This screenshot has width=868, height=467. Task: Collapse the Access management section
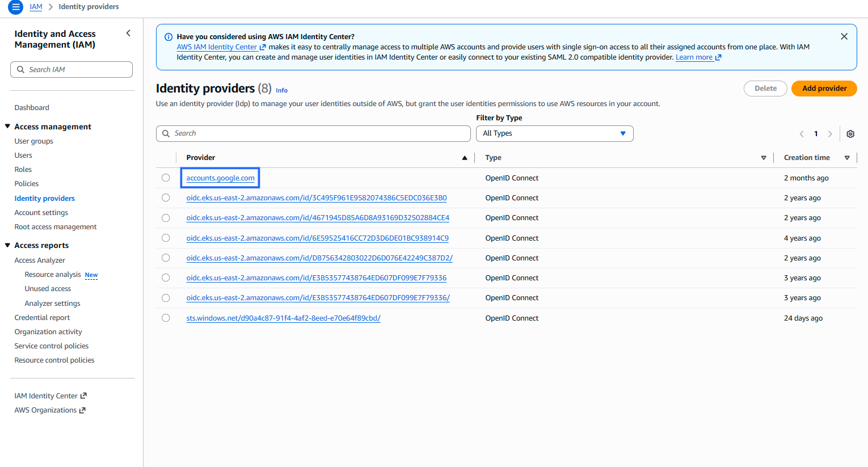pyautogui.click(x=8, y=127)
